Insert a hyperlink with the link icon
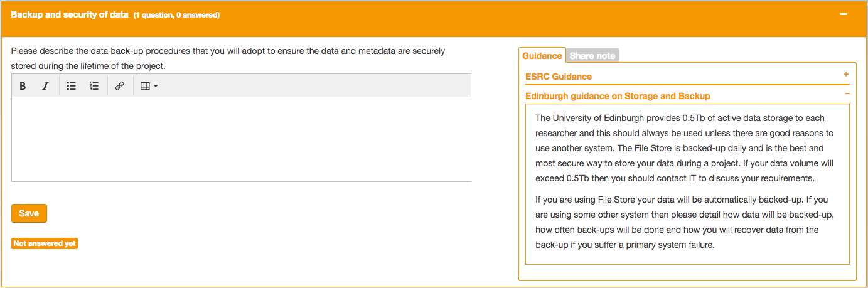868x288 pixels. 119,86
